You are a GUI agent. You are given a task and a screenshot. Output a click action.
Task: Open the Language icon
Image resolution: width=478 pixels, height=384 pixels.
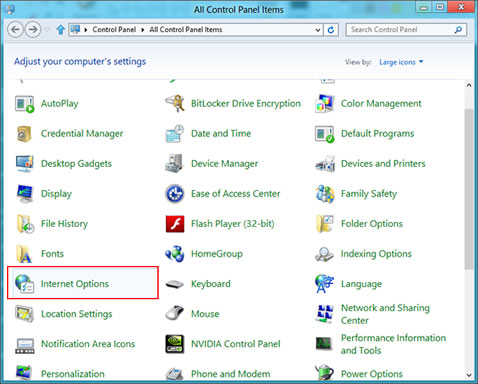click(324, 284)
